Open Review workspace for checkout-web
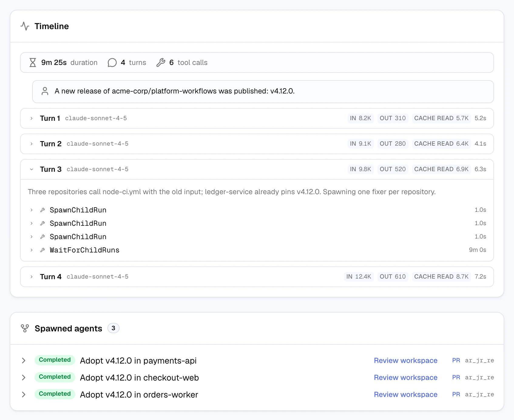 pyautogui.click(x=406, y=378)
